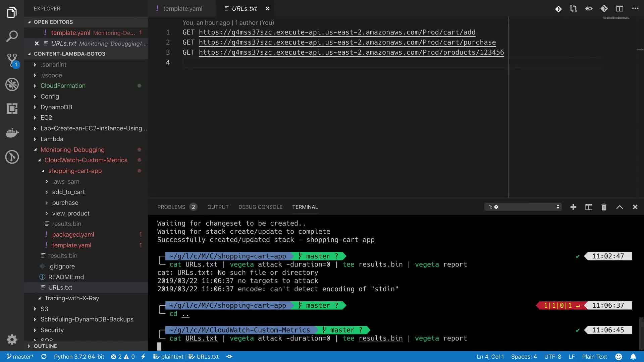Open the terminal selector dropdown
This screenshot has height=362, width=644.
coord(523,207)
